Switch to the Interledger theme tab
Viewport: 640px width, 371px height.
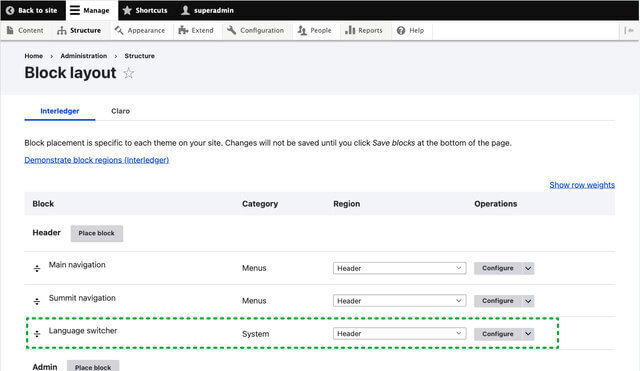[60, 111]
